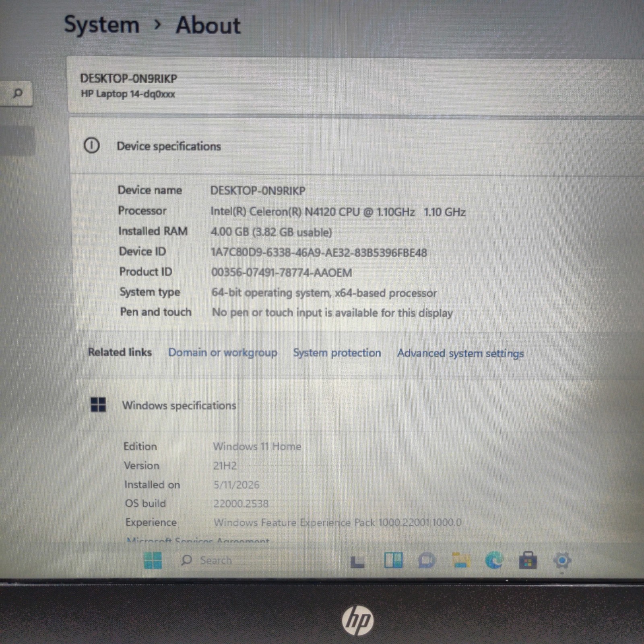
Task: Open the Windows Start menu
Action: [153, 560]
